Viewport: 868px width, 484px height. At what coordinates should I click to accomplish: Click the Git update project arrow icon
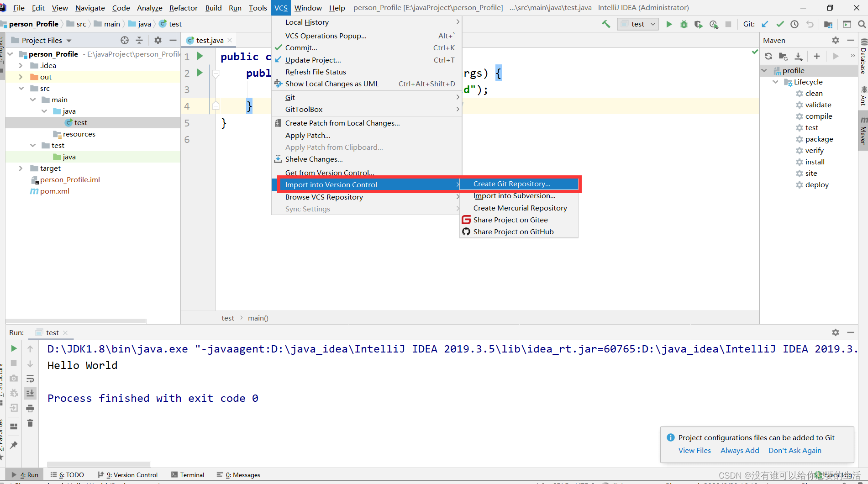(x=765, y=24)
